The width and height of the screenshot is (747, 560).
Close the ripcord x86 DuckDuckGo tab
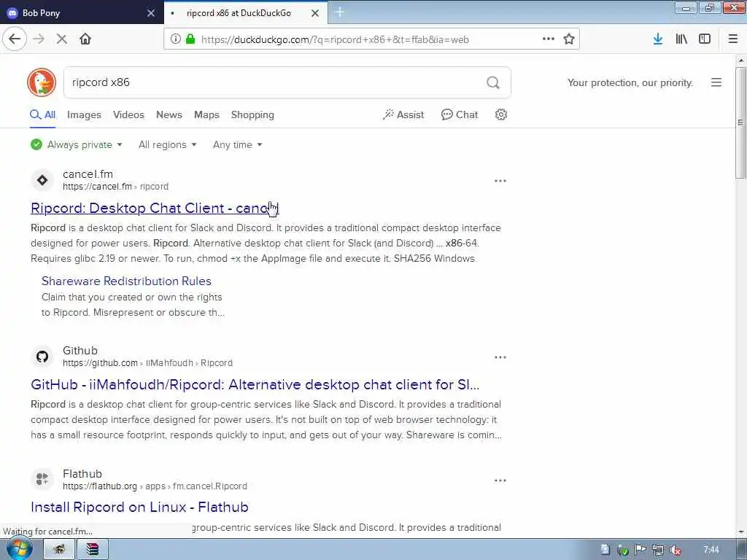click(x=315, y=13)
